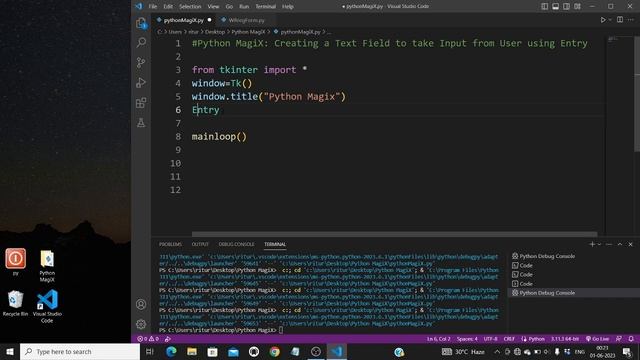Viewport: 640px width, 360px height.
Task: Open notifications bell in status bar
Action: coord(631,339)
